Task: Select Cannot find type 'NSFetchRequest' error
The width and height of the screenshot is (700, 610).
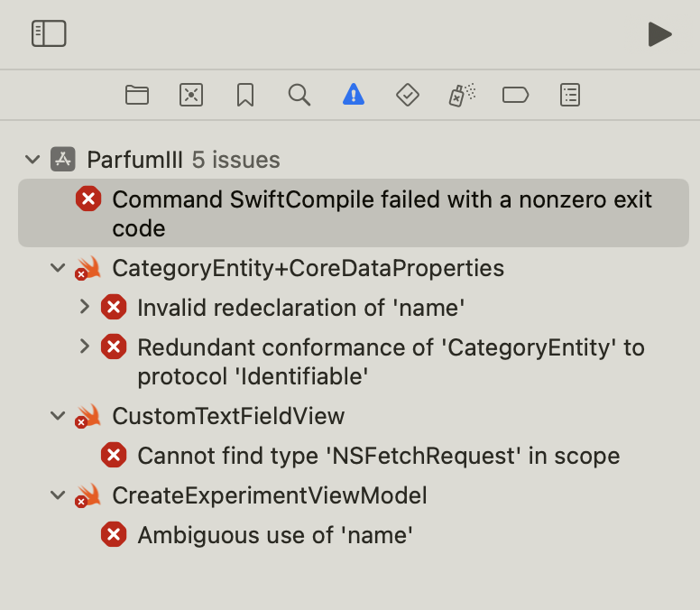Action: [378, 456]
